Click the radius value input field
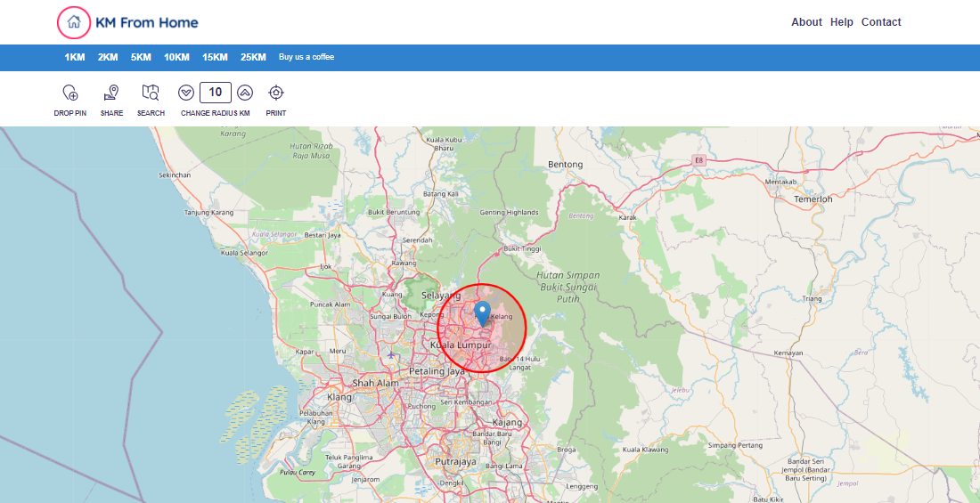Viewport: 980px width, 503px height. [216, 93]
